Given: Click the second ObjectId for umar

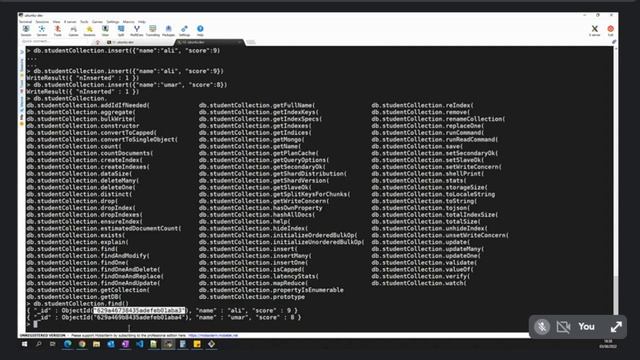Looking at the screenshot, I should click(x=140, y=318).
